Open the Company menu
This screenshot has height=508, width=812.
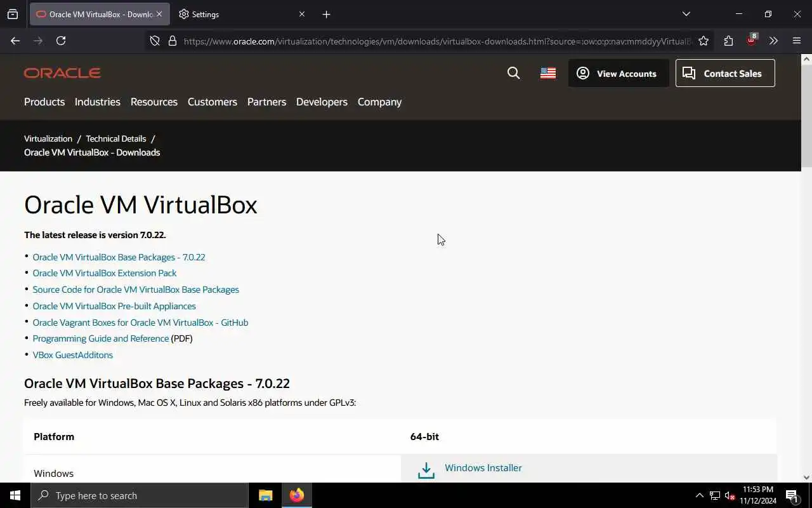(379, 102)
